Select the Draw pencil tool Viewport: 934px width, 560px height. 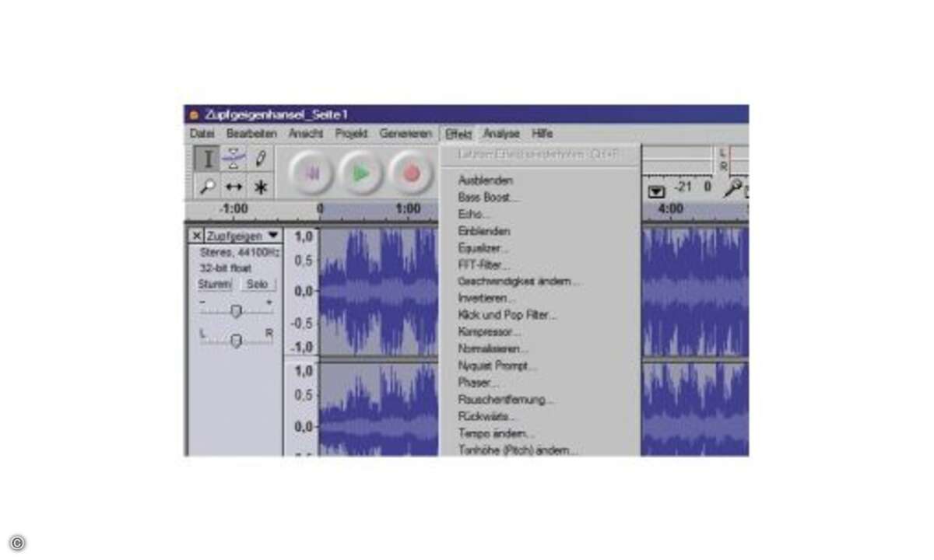coord(261,159)
